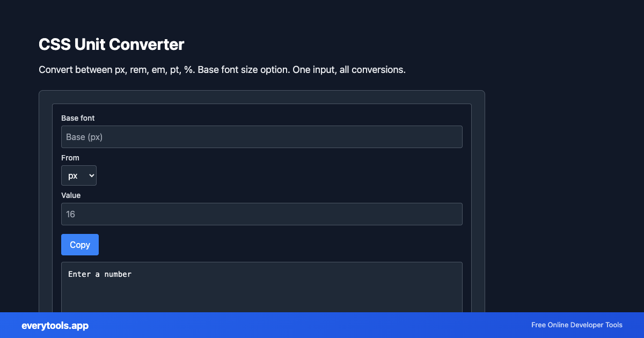Click the converter description text
644x338 pixels.
coord(222,69)
